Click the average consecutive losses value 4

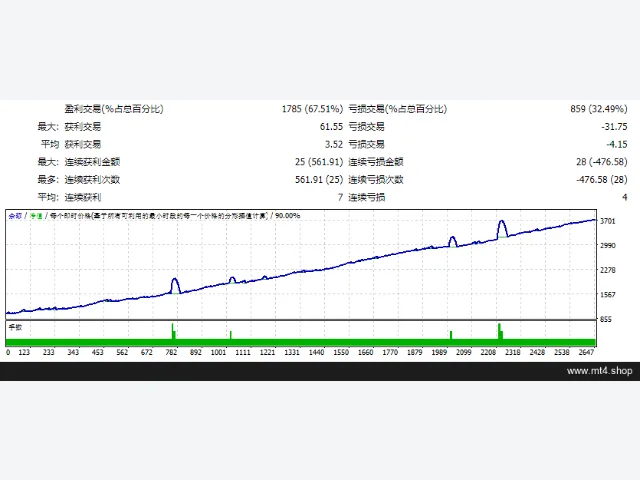pyautogui.click(x=624, y=197)
